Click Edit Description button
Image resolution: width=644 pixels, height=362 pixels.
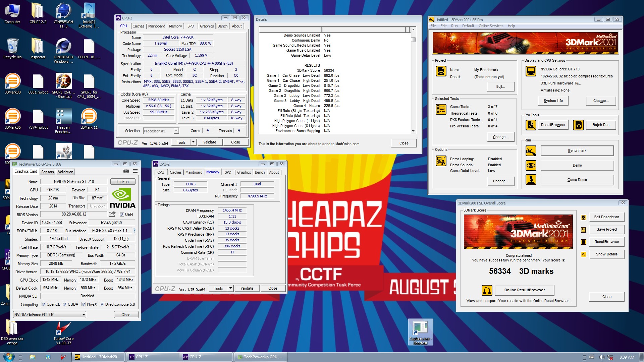606,217
